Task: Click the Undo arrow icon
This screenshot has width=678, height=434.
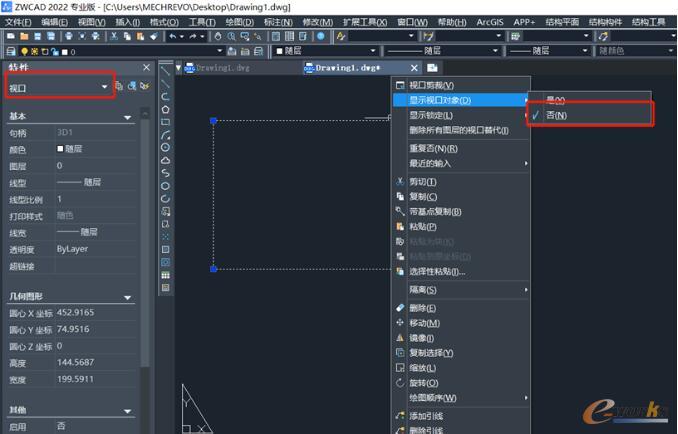Action: tap(173, 36)
